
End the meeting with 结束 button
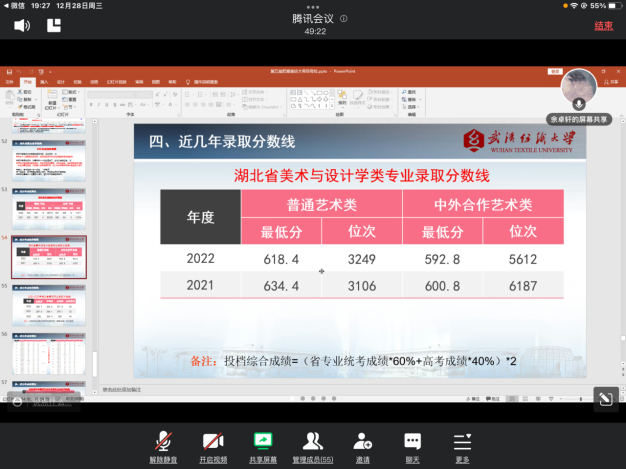[x=603, y=26]
